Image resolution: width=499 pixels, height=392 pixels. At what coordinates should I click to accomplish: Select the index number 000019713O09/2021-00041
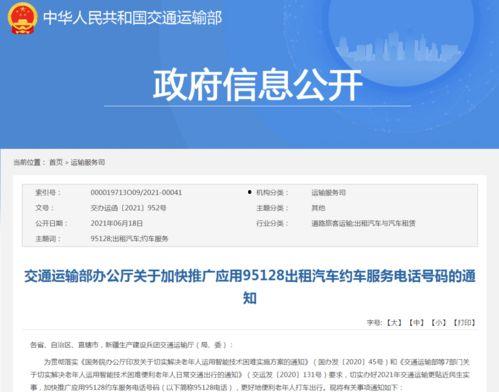(x=136, y=192)
